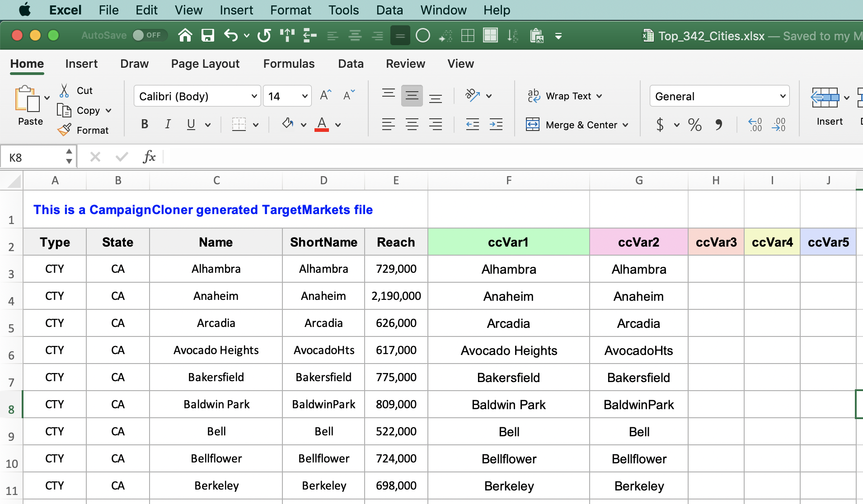This screenshot has height=504, width=863.
Task: Apply bold formatting to selection
Action: (x=144, y=124)
